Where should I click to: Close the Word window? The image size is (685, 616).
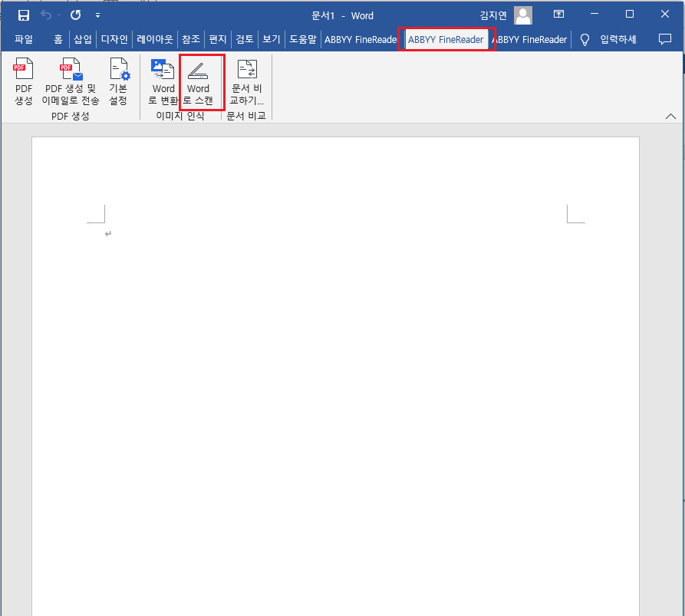(x=665, y=14)
